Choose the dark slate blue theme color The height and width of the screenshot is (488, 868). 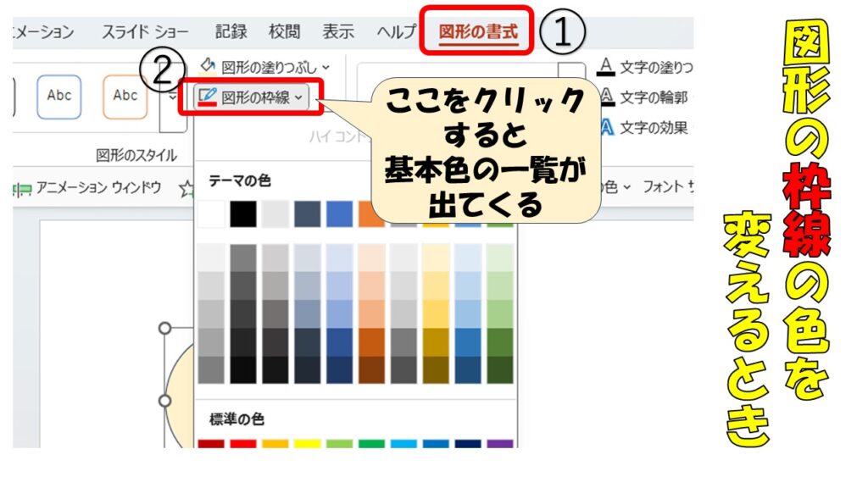click(308, 214)
